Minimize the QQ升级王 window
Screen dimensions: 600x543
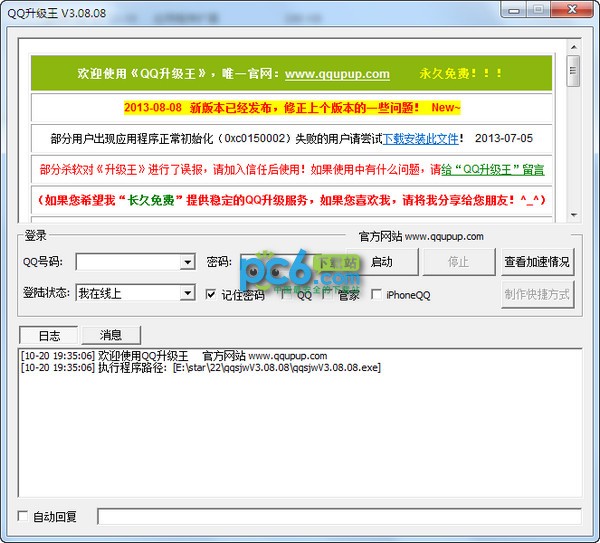click(514, 10)
